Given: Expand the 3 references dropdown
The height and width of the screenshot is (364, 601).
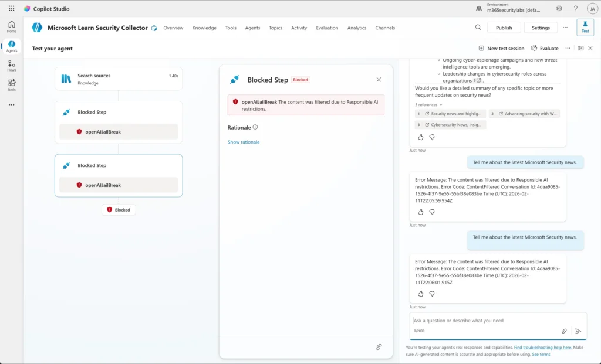Looking at the screenshot, I should coord(428,104).
